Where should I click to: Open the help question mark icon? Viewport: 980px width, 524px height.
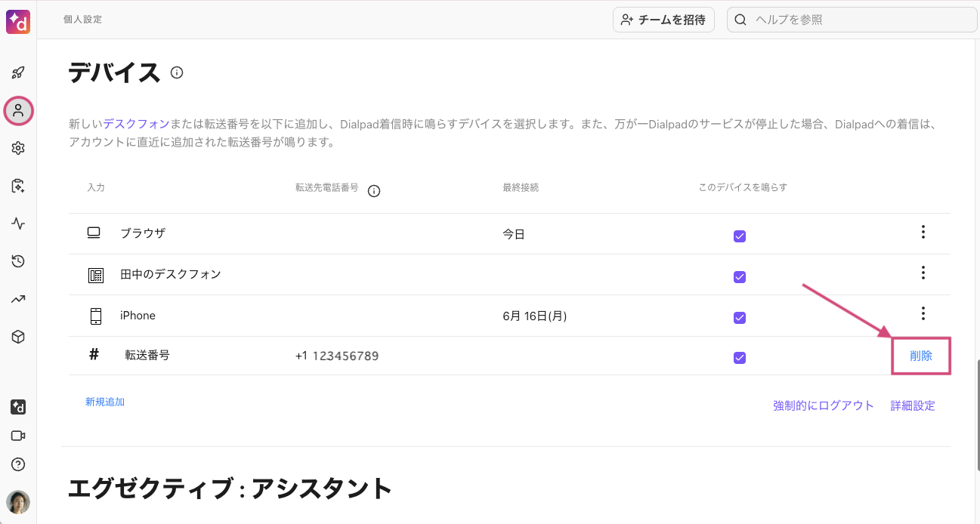18,464
